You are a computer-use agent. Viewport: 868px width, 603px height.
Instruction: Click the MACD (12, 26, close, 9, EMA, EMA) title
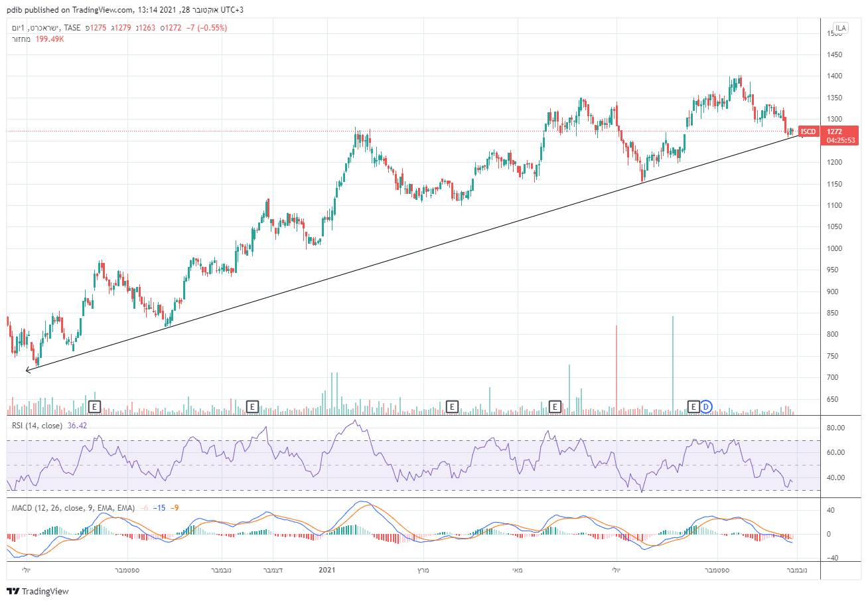[x=73, y=508]
